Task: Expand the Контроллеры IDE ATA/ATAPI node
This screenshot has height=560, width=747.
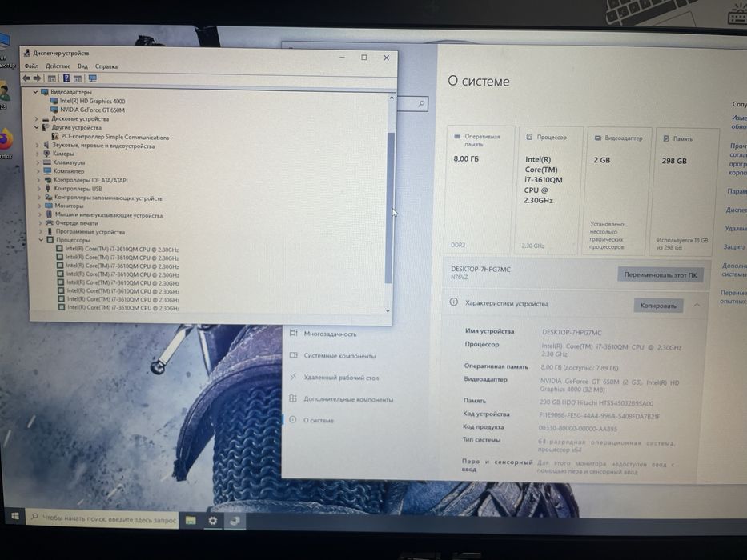Action: (x=38, y=179)
